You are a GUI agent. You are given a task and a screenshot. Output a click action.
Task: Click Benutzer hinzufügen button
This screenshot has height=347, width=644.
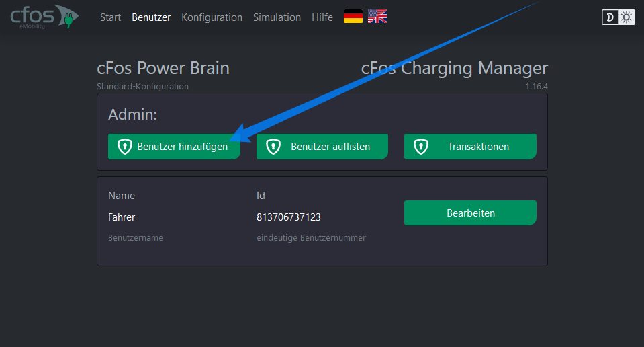(174, 147)
